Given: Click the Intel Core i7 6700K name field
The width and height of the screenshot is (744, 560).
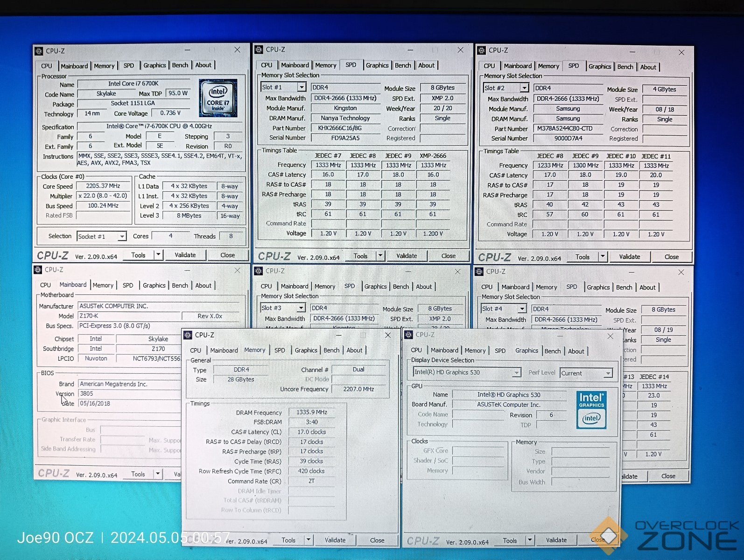Looking at the screenshot, I should (x=133, y=84).
